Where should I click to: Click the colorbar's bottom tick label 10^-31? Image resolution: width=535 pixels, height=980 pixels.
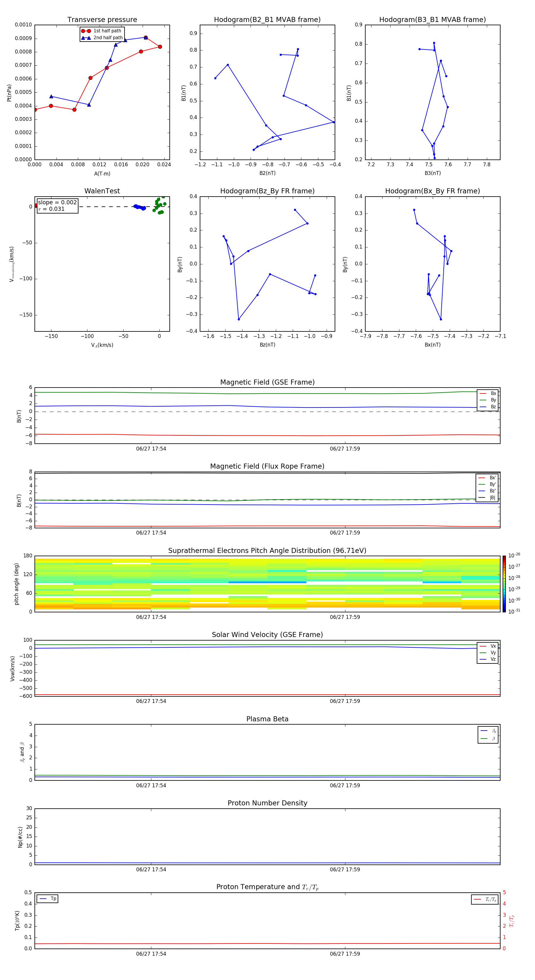click(x=514, y=611)
